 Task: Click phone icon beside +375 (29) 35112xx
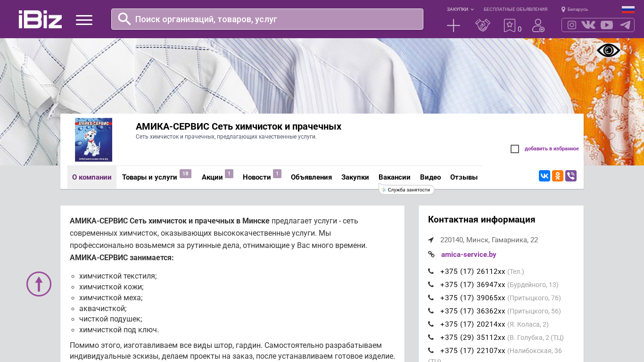(x=431, y=337)
